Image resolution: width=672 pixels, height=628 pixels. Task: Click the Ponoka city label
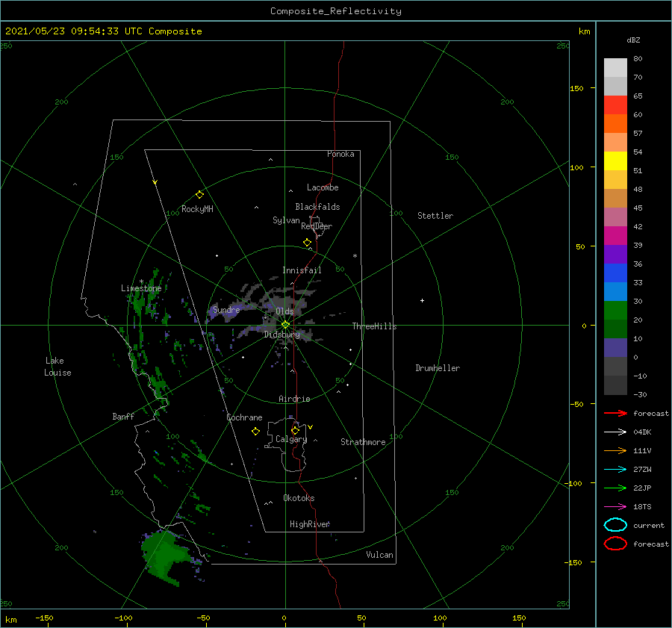coord(340,154)
